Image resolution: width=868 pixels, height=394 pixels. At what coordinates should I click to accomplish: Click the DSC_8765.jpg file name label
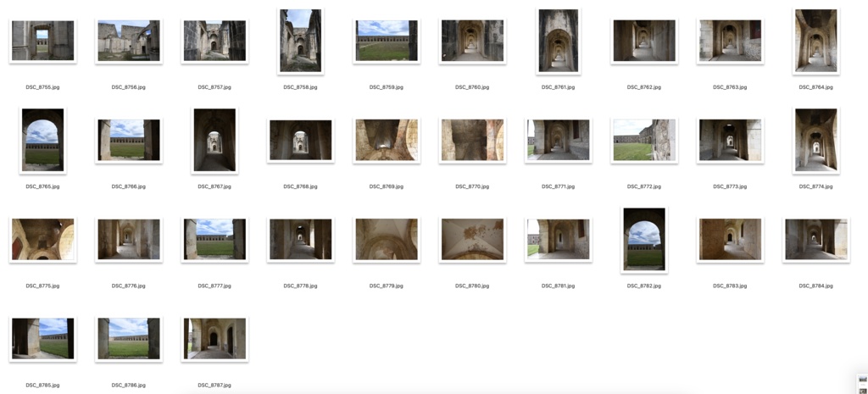tap(42, 186)
